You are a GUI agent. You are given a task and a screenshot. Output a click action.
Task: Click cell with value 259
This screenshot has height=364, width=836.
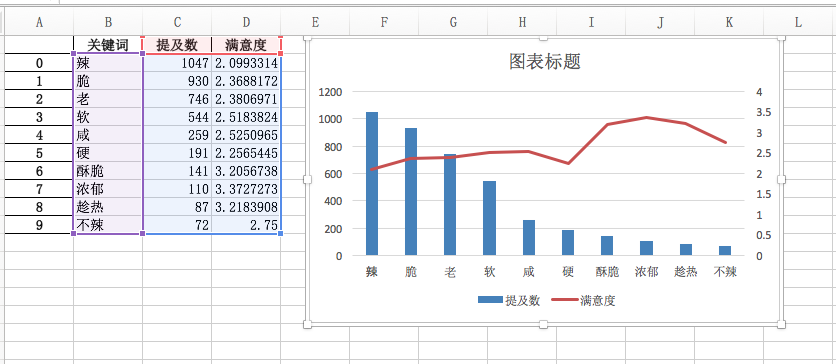click(177, 135)
